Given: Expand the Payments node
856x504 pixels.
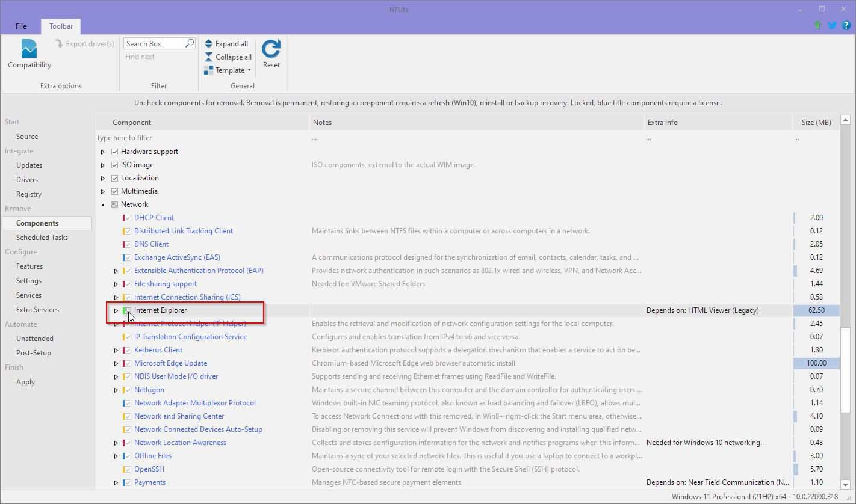Looking at the screenshot, I should (116, 482).
